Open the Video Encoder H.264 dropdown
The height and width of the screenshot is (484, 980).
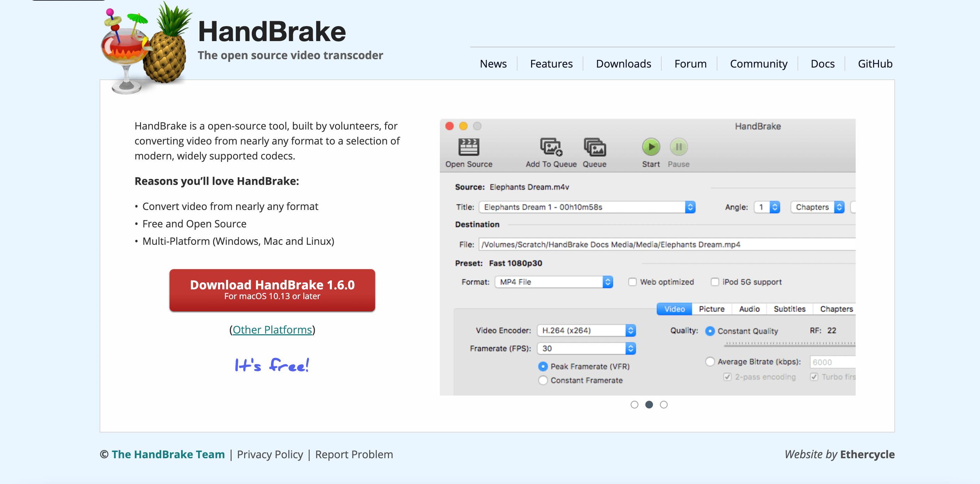point(586,330)
